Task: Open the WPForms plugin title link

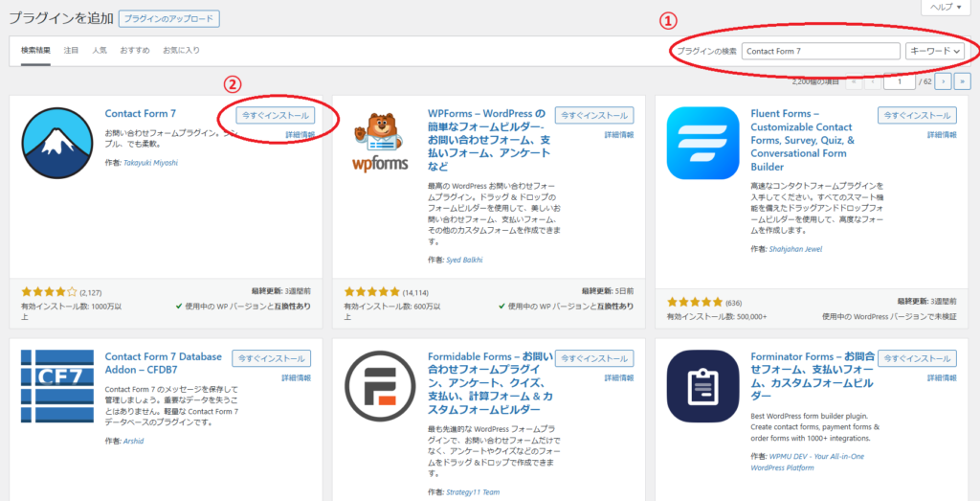Action: point(489,140)
